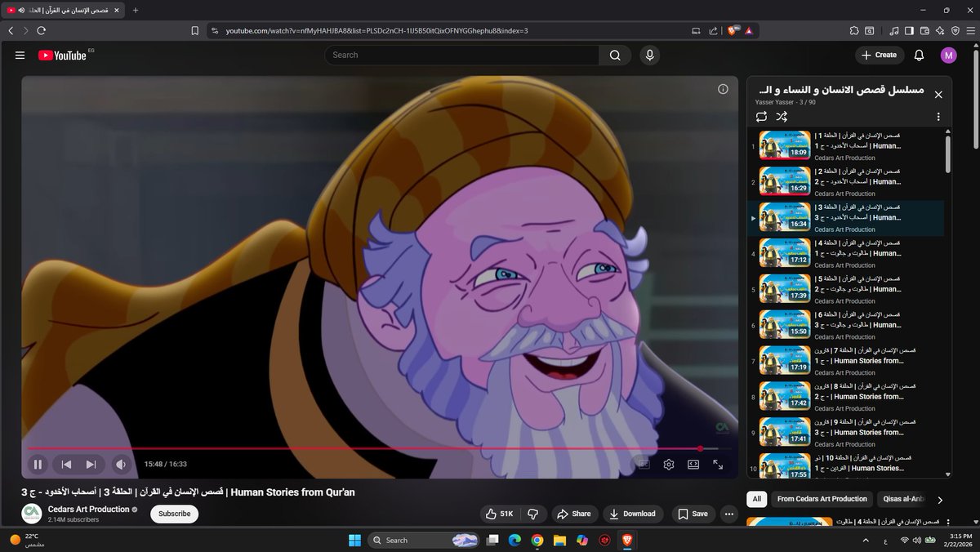
Task: Open browser extensions puzzle icon
Action: coord(853,30)
